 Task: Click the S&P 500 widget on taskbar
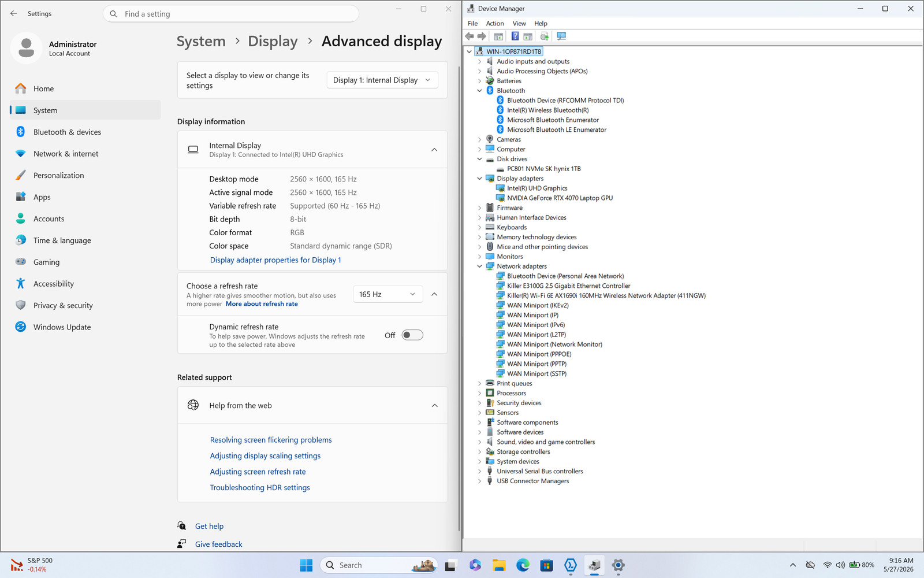[32, 565]
